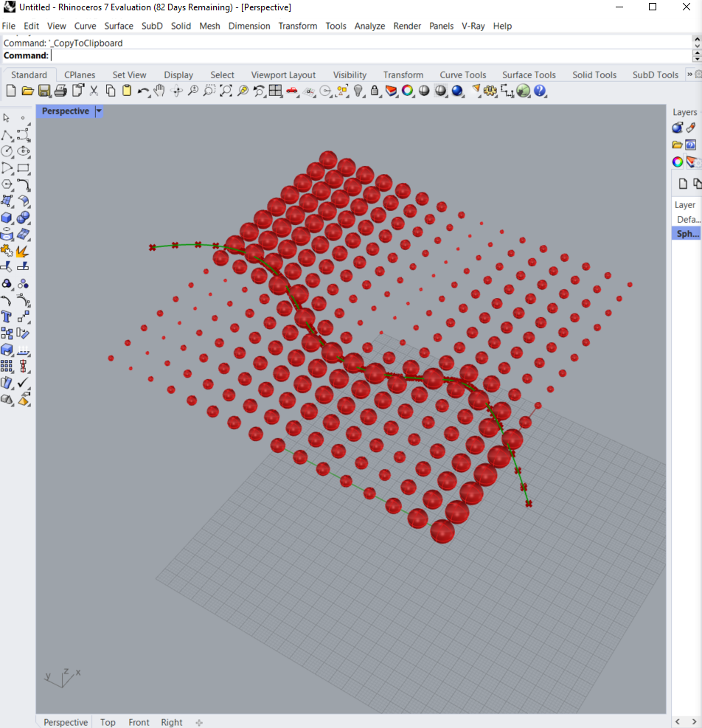Switch to the Viewport Layout toolbar tab

[283, 74]
